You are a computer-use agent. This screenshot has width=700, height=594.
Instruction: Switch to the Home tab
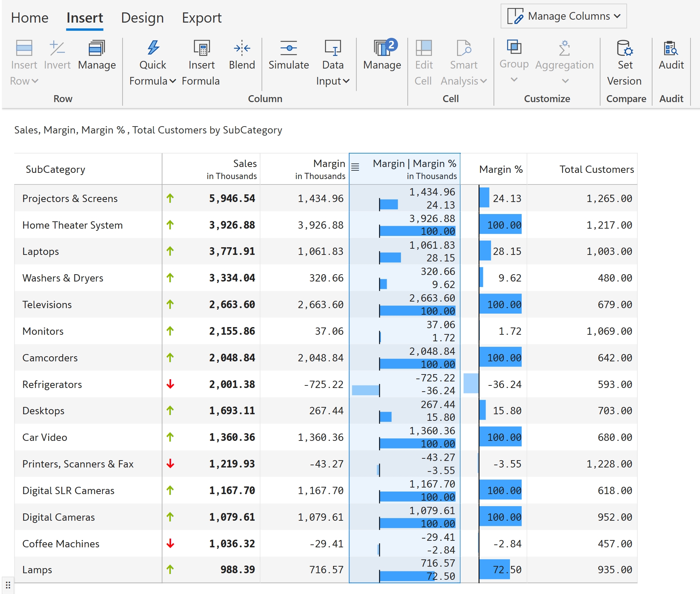point(30,18)
